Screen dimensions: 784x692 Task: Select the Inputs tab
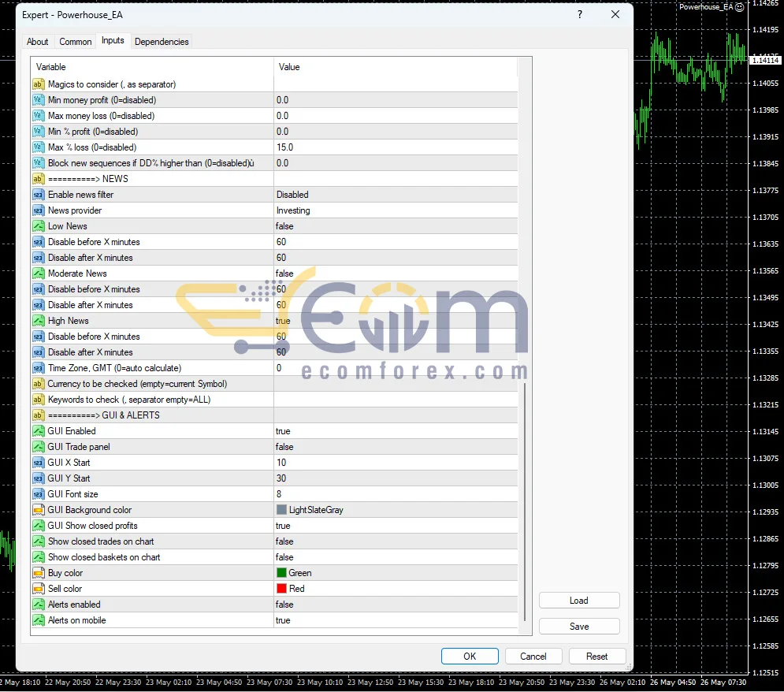click(x=113, y=40)
